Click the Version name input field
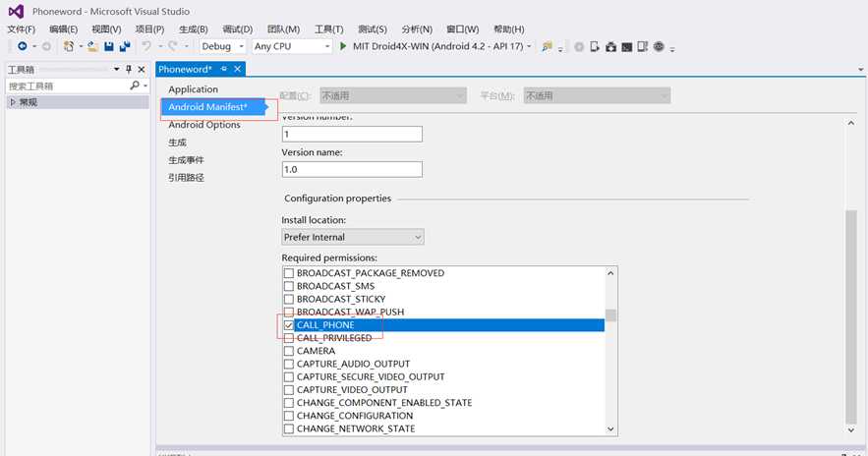 click(352, 169)
